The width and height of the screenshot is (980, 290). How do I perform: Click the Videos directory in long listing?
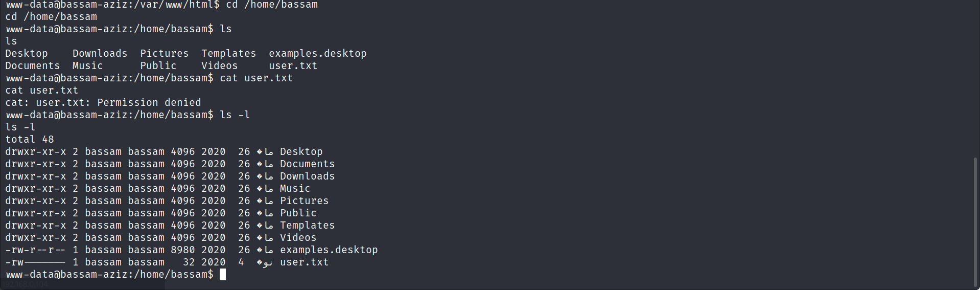pyautogui.click(x=298, y=238)
